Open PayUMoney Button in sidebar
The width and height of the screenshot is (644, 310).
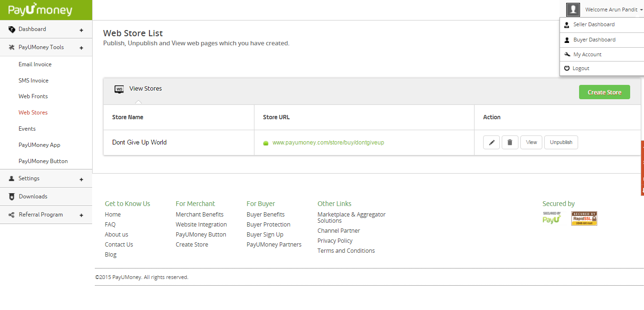43,161
